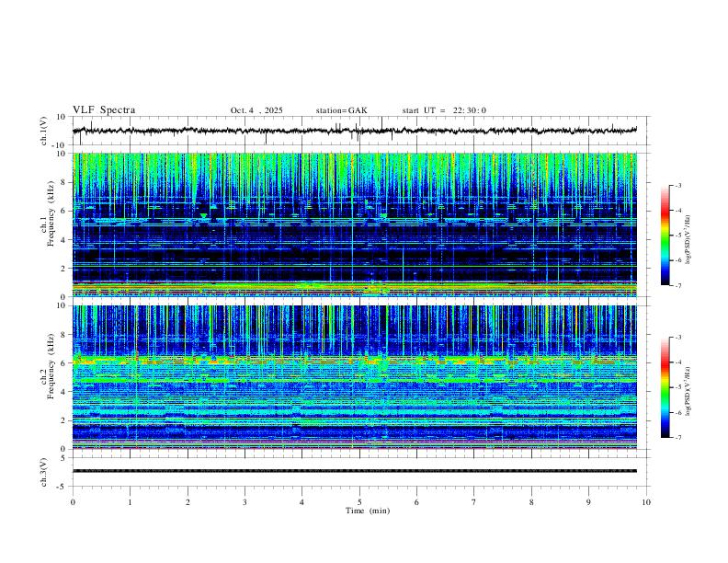Click the "-5" tick on ch.1 colorbar
This screenshot has height=563, width=728.
pos(678,236)
